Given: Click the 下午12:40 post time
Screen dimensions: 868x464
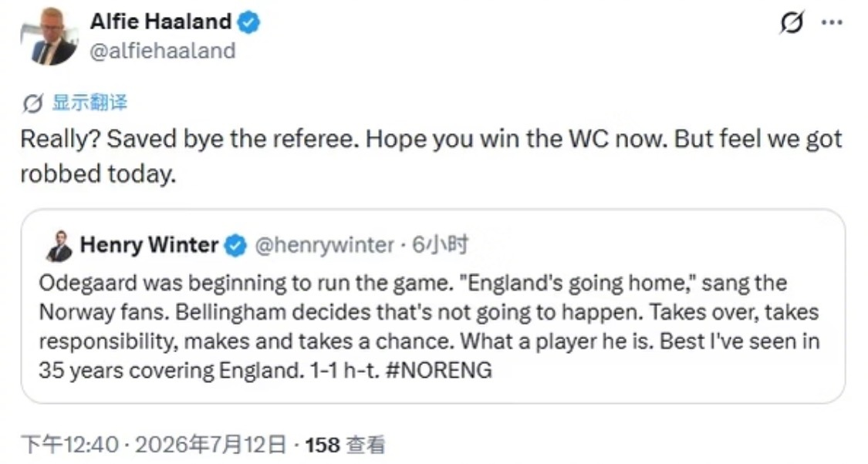Looking at the screenshot, I should click(69, 444).
